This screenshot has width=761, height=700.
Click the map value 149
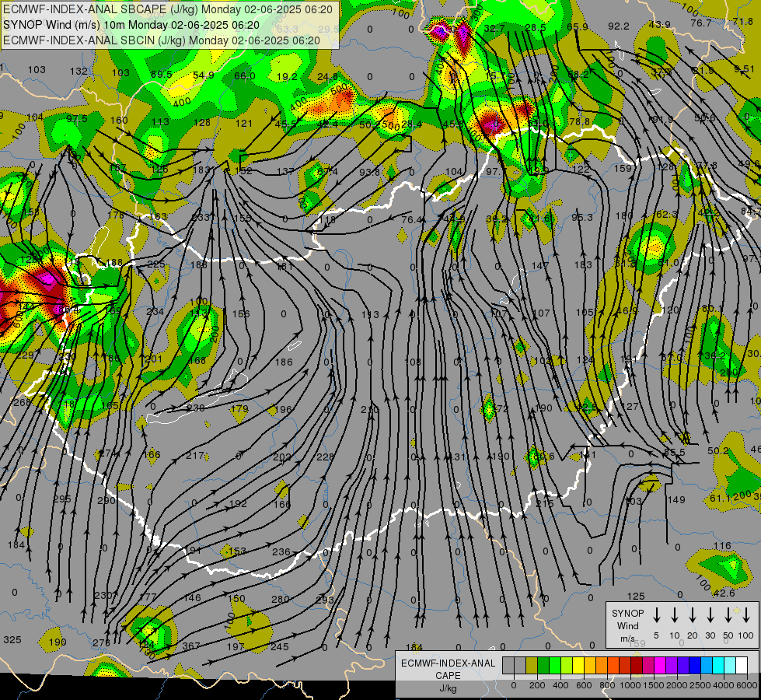[676, 499]
